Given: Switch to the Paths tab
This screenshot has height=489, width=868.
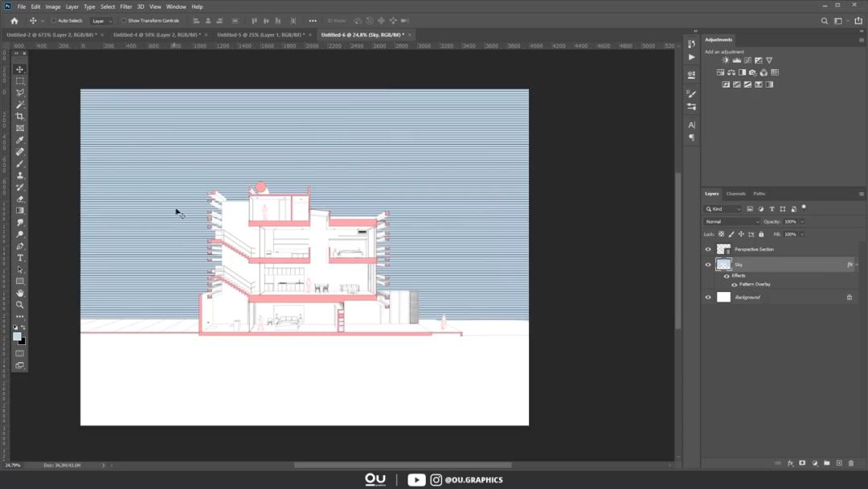Looking at the screenshot, I should coord(759,194).
